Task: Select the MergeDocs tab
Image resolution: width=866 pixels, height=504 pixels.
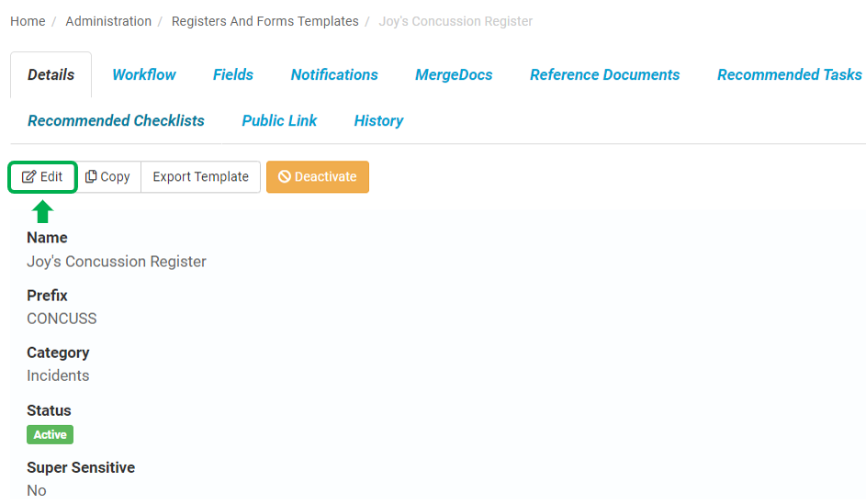Action: click(x=454, y=74)
